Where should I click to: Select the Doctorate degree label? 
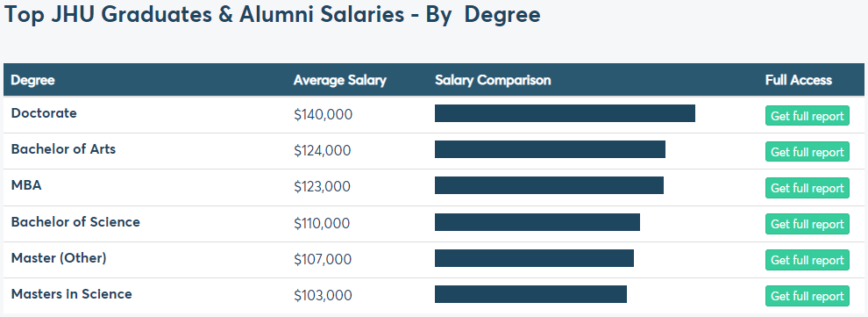44,113
